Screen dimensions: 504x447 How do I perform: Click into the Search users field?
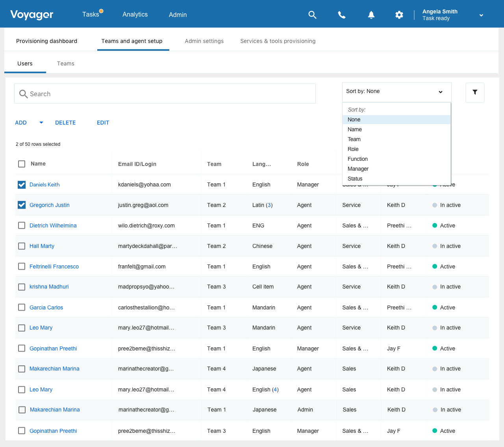tap(169, 94)
